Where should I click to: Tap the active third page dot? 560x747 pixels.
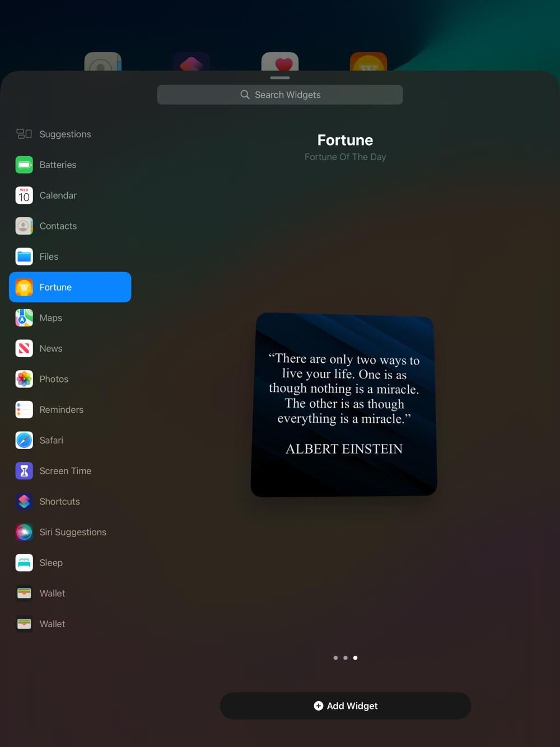point(355,658)
